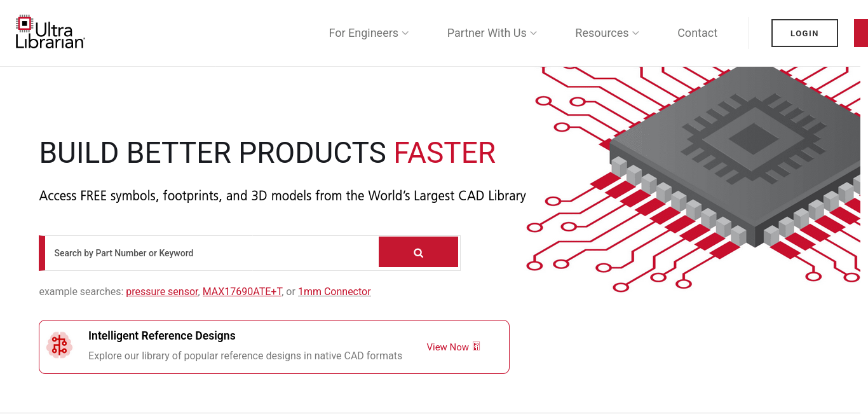Click the magnifier search button
Image resolution: width=868 pixels, height=414 pixels.
[418, 252]
